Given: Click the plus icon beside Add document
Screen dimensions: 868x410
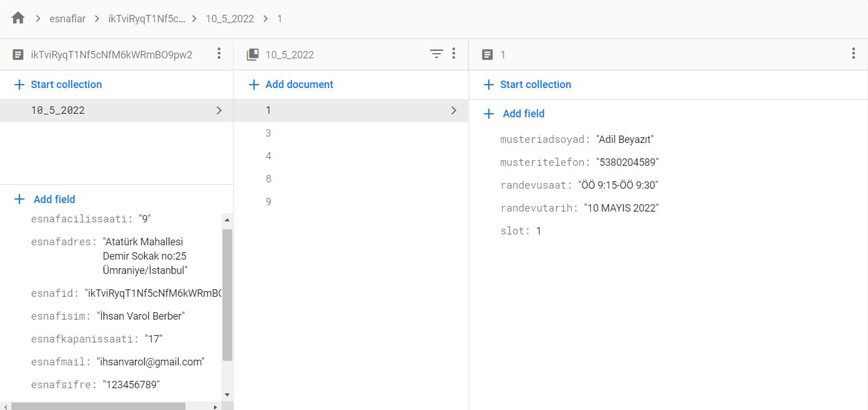Looking at the screenshot, I should [254, 84].
